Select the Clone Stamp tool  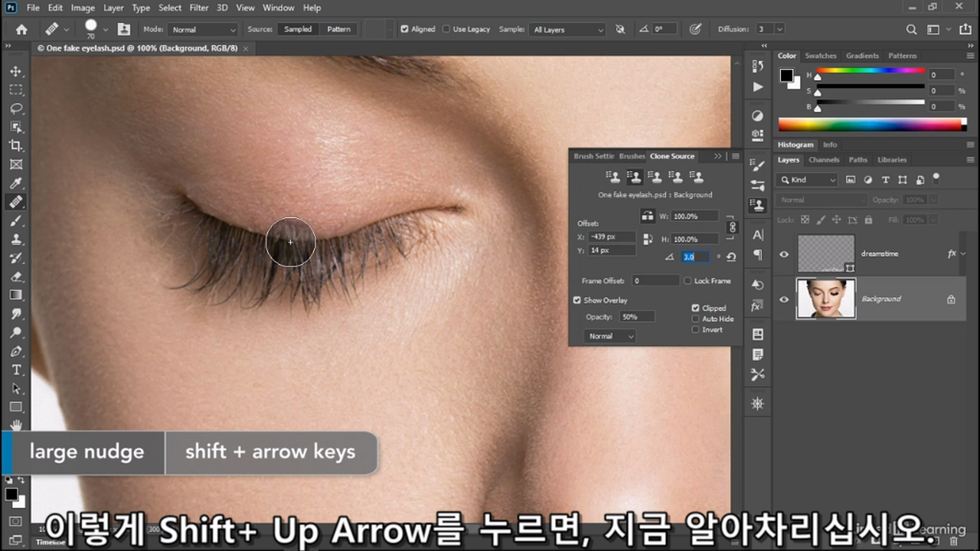[16, 239]
